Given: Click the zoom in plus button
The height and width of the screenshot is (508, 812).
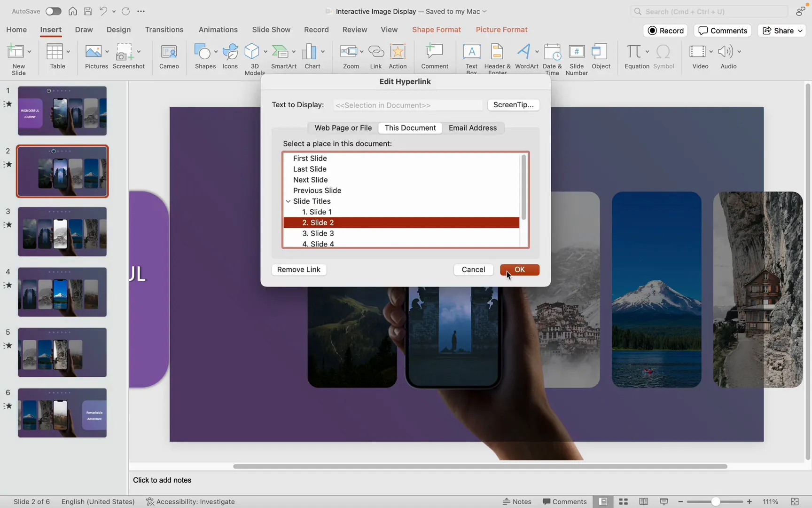Looking at the screenshot, I should click(x=750, y=502).
